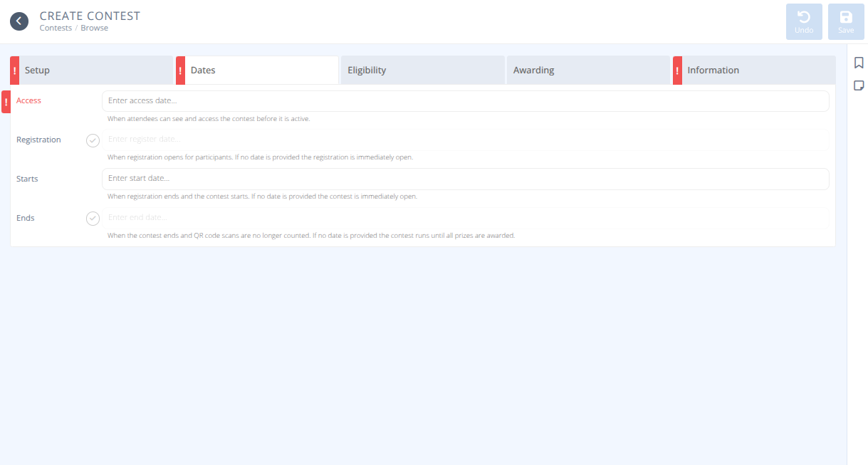Image resolution: width=868 pixels, height=465 pixels.
Task: Open the Eligibility tab
Action: pyautogui.click(x=422, y=70)
